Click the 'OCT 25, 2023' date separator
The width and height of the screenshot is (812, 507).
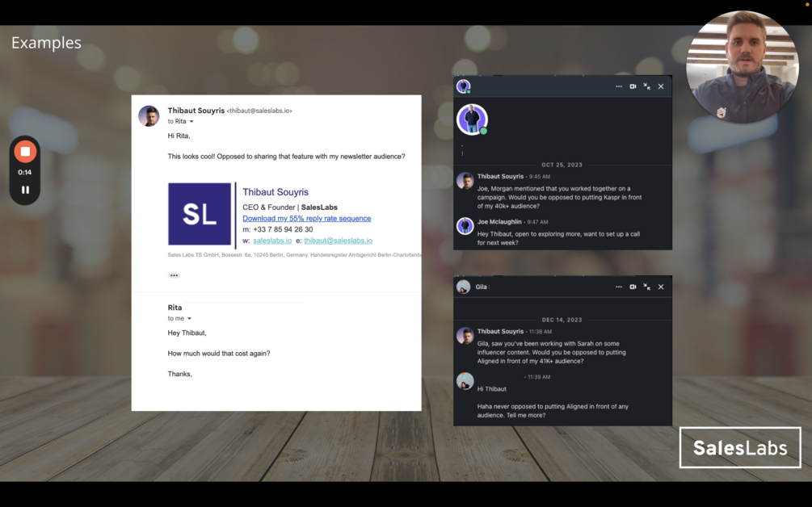(x=562, y=165)
